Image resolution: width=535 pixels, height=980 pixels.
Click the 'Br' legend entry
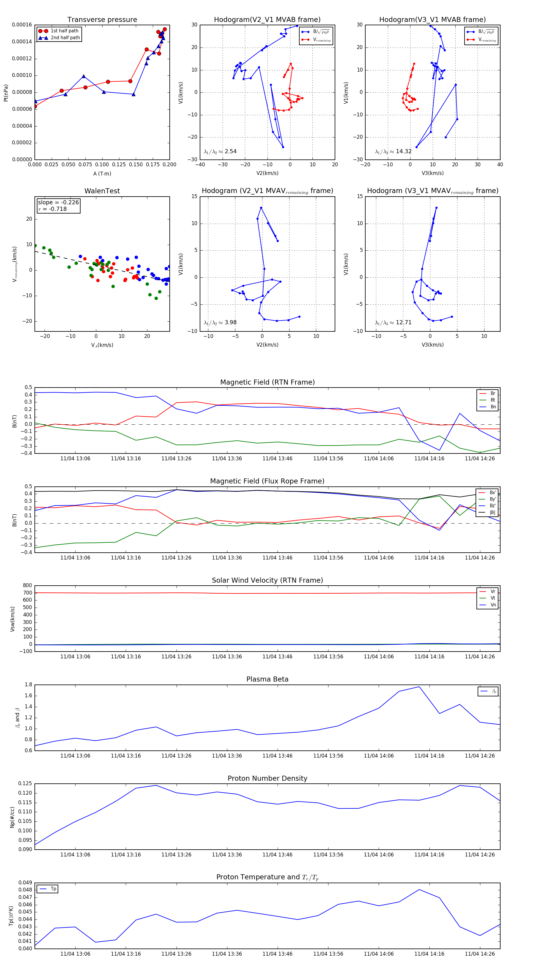[x=487, y=393]
